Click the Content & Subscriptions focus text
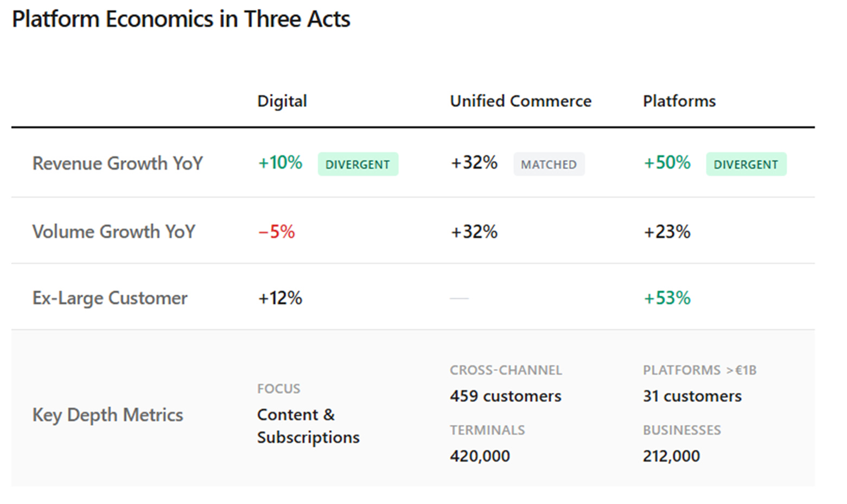 (x=308, y=426)
